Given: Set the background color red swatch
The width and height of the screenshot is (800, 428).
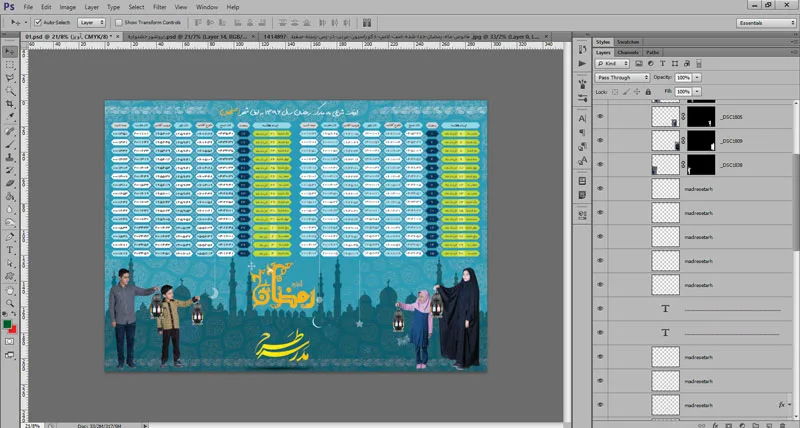Looking at the screenshot, I should 13,330.
